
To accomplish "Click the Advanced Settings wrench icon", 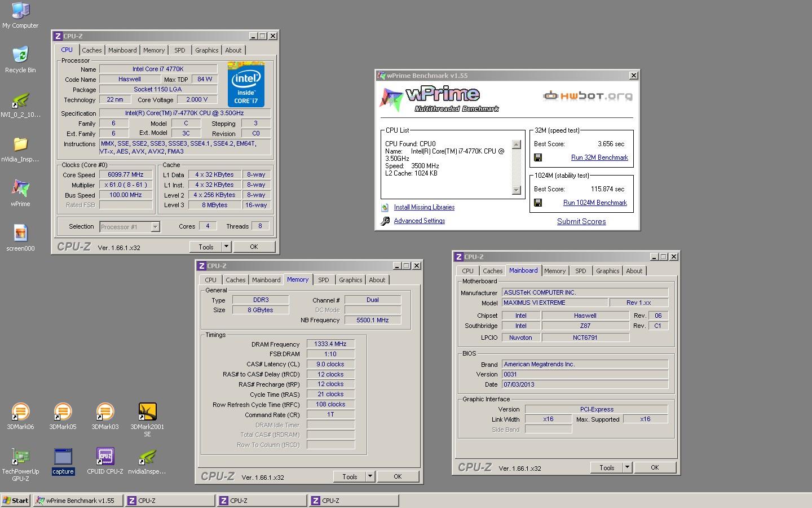I will 385,221.
